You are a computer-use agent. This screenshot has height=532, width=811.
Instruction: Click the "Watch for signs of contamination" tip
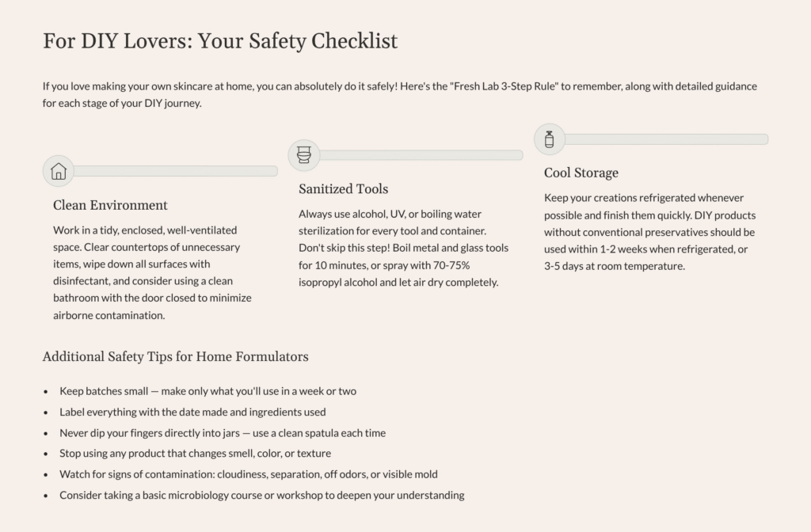point(249,474)
